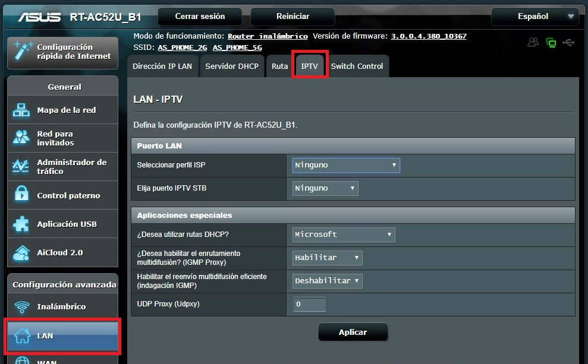Screen dimensions: 588x364
Task: Click the RT-AC52U_B1 model name
Action: click(105, 17)
